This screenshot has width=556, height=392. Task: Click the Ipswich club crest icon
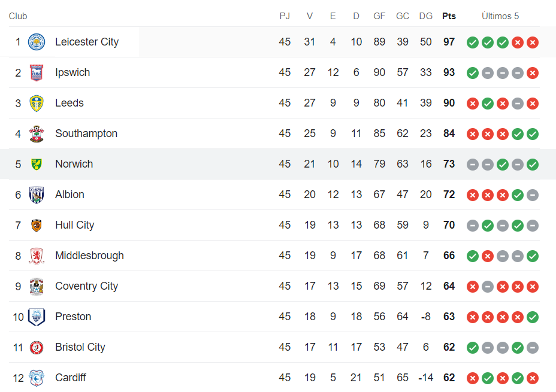(x=37, y=72)
